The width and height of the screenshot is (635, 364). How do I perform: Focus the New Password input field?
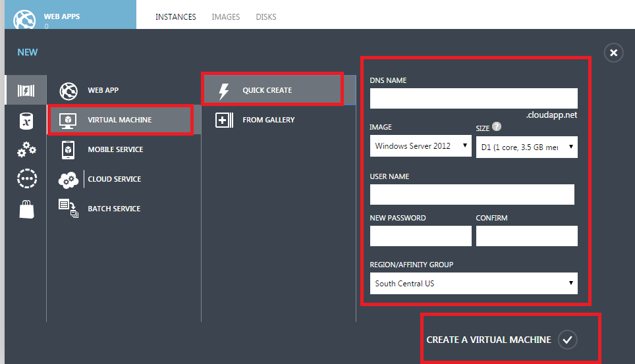pos(420,236)
